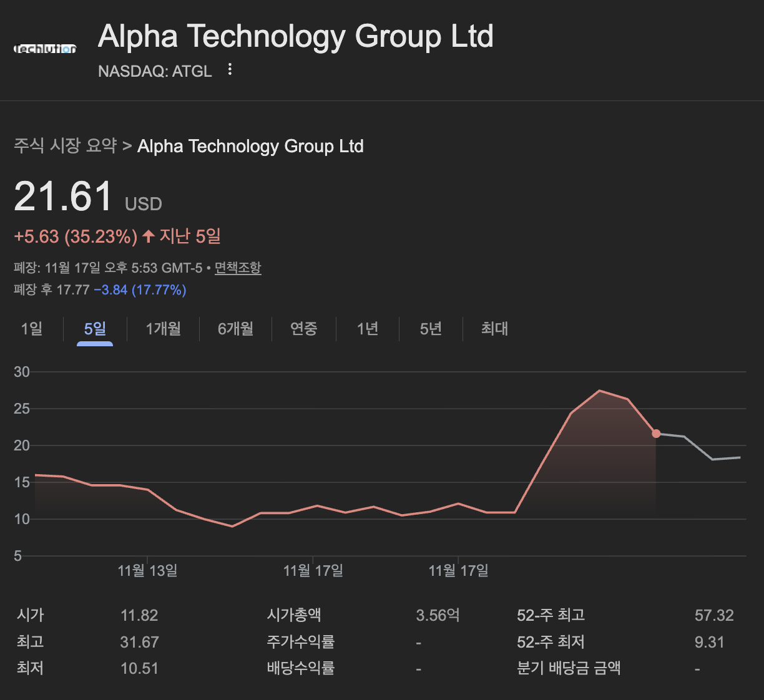
Task: Click the 분기 배당금 금액 label
Action: click(x=569, y=668)
